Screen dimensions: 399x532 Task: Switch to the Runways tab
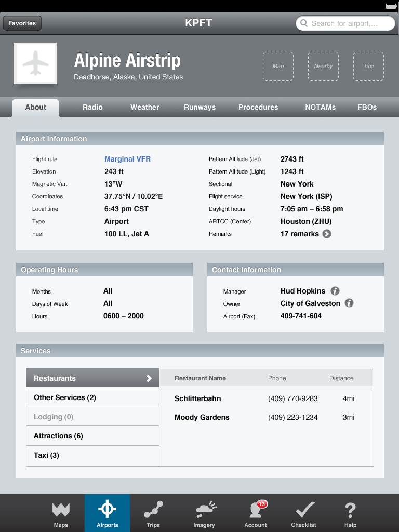click(200, 107)
